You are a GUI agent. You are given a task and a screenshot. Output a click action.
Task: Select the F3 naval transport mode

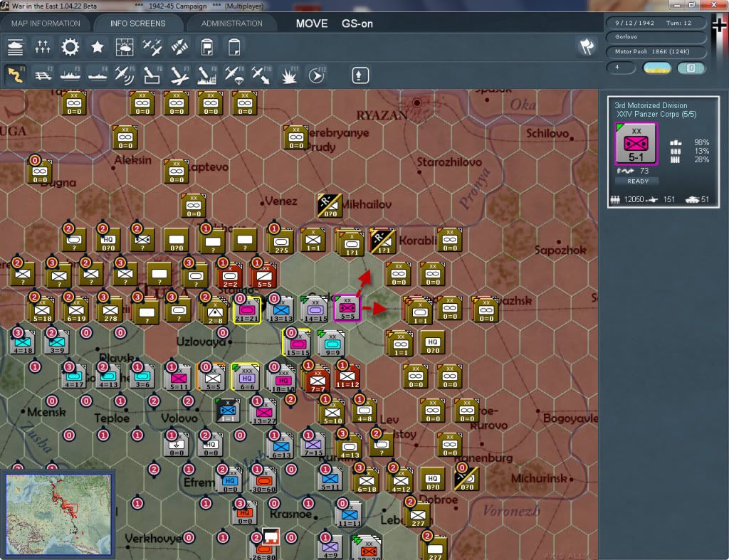coord(70,75)
